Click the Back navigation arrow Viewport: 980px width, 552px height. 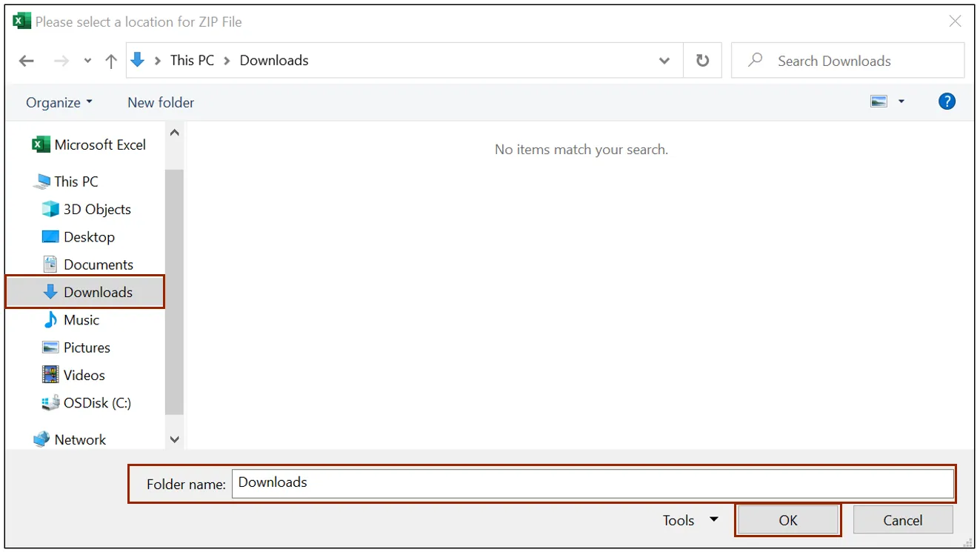27,61
